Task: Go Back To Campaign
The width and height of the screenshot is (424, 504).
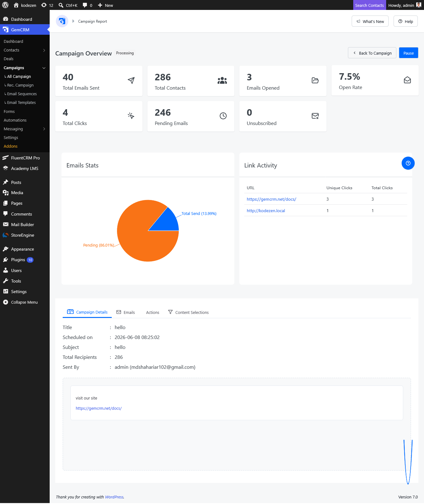Action: click(372, 53)
